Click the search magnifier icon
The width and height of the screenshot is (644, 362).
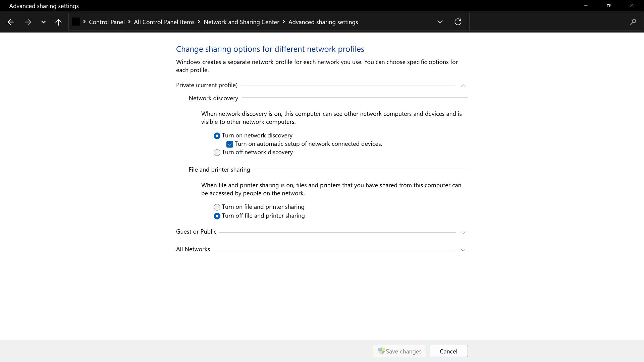coord(633,22)
